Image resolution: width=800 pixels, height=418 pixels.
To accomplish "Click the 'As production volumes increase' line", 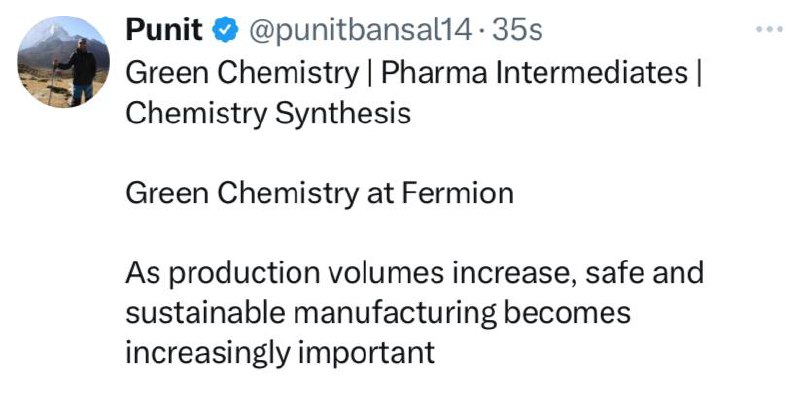I will point(414,273).
